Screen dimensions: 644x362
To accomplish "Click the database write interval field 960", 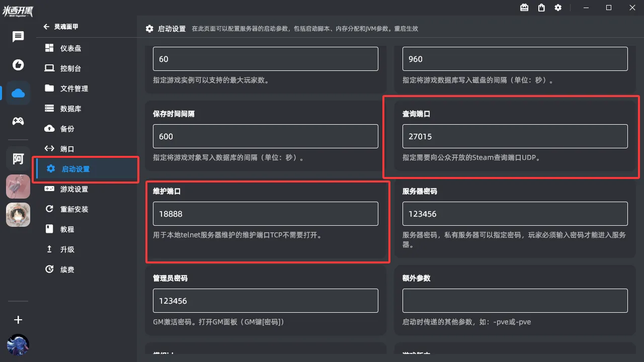I will [x=515, y=59].
